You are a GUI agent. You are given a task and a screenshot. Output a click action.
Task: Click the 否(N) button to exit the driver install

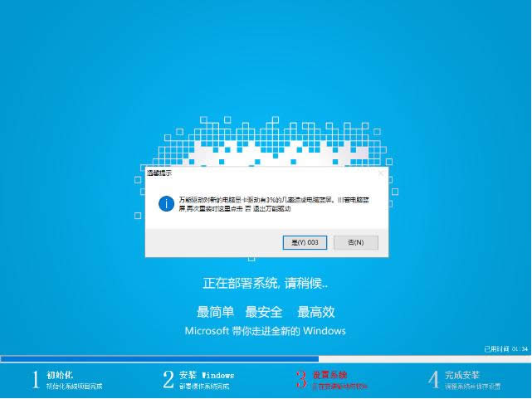tap(355, 242)
